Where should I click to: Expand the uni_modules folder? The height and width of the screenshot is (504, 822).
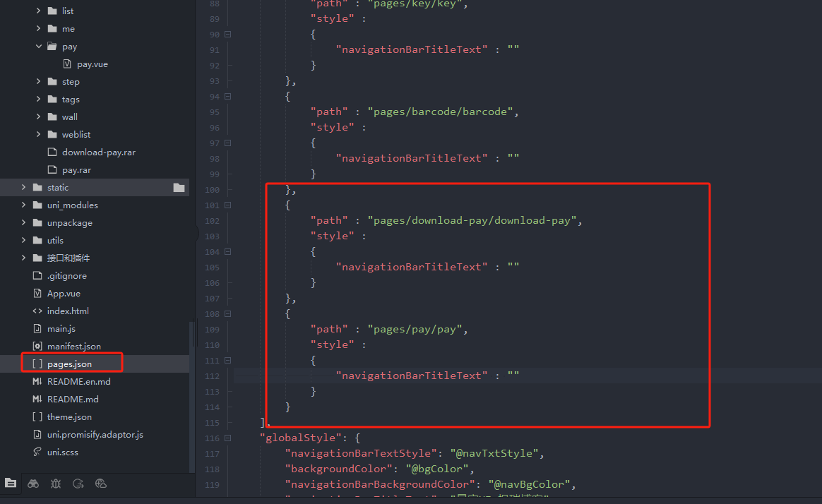[x=23, y=205]
